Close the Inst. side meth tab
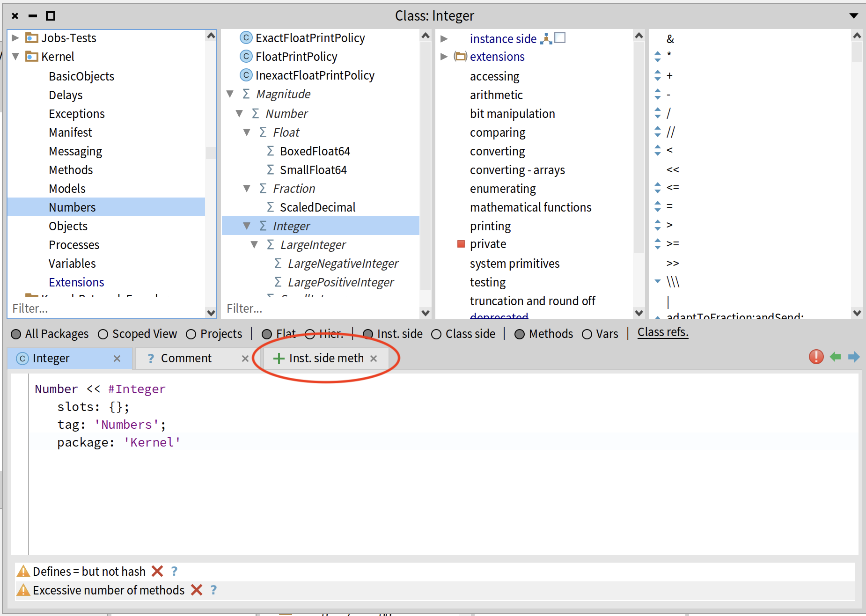 pyautogui.click(x=374, y=359)
